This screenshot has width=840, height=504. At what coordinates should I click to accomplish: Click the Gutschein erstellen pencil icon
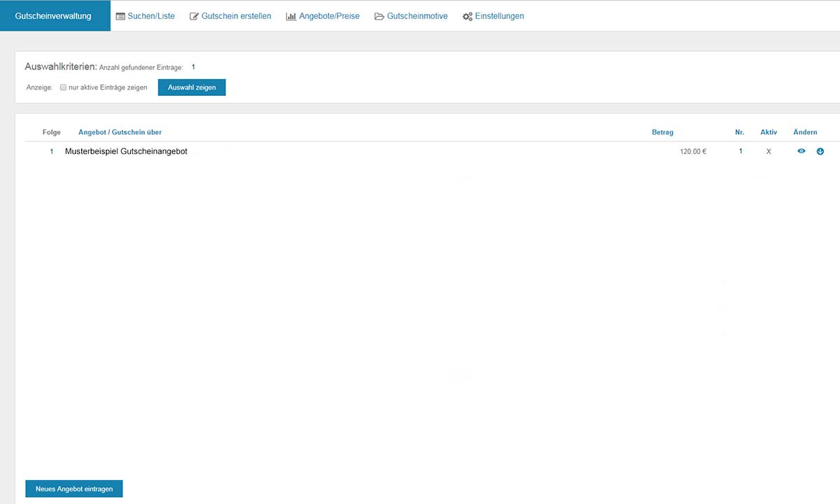195,16
